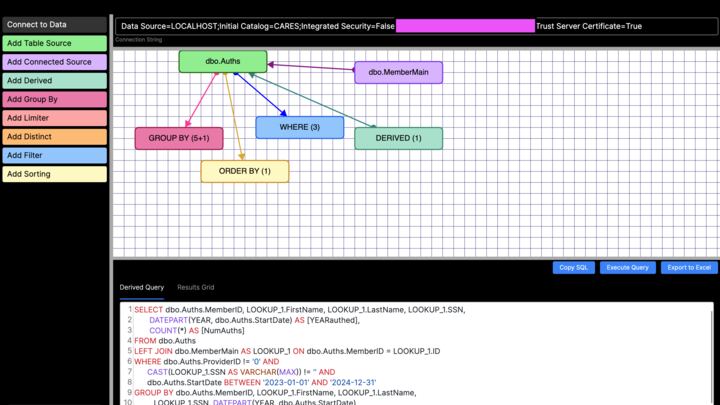Click the WHERE dbo.Auths.ProviderID line
The image size is (720, 405).
(207, 362)
